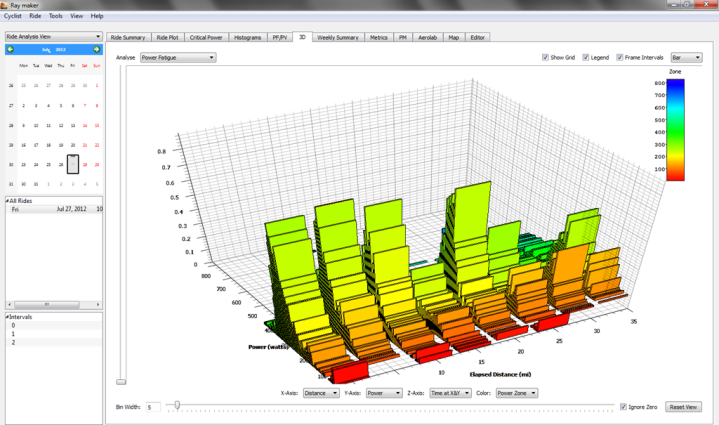This screenshot has width=719, height=425.
Task: Click the Bin Width input field
Action: point(153,407)
